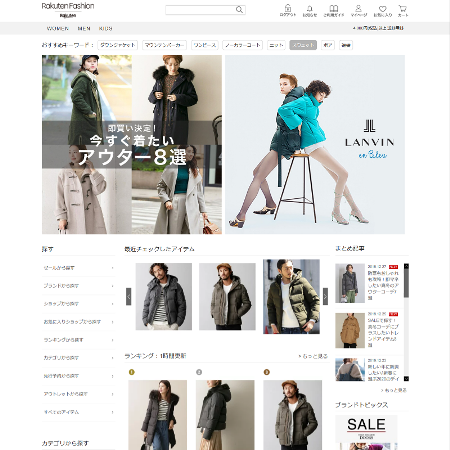Open My Page person icon

[x=359, y=10]
